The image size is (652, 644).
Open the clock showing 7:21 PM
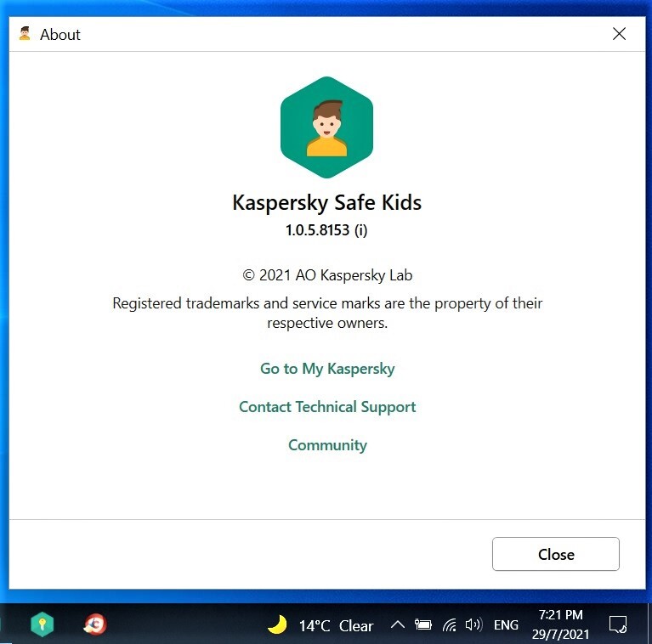click(560, 624)
